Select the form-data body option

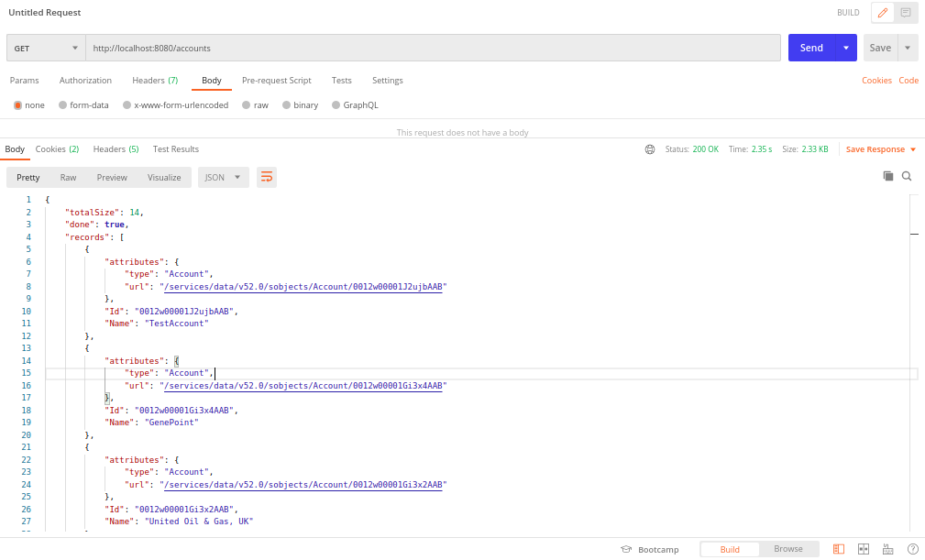[62, 104]
